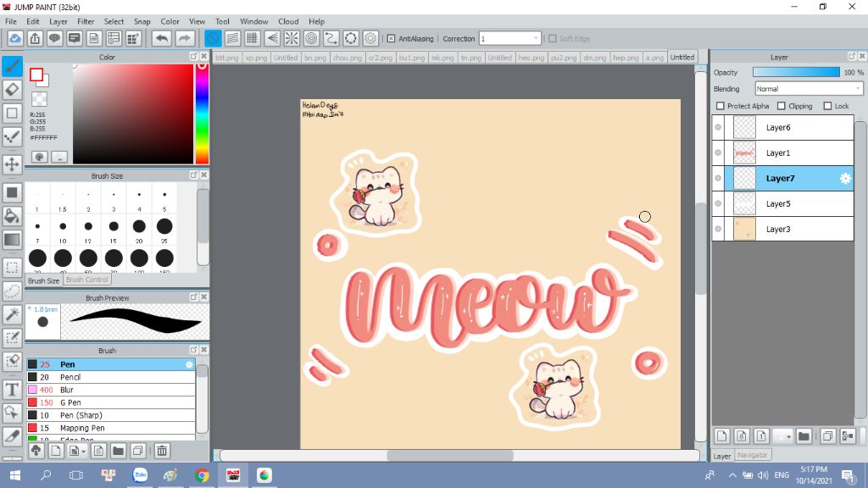This screenshot has width=868, height=488.
Task: Open the Cloud menu
Action: pyautogui.click(x=288, y=21)
